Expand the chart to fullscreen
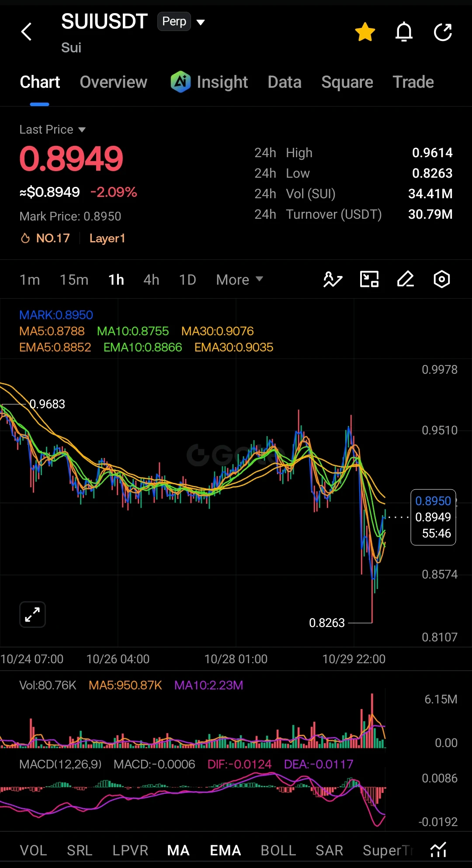472x868 pixels. tap(32, 615)
